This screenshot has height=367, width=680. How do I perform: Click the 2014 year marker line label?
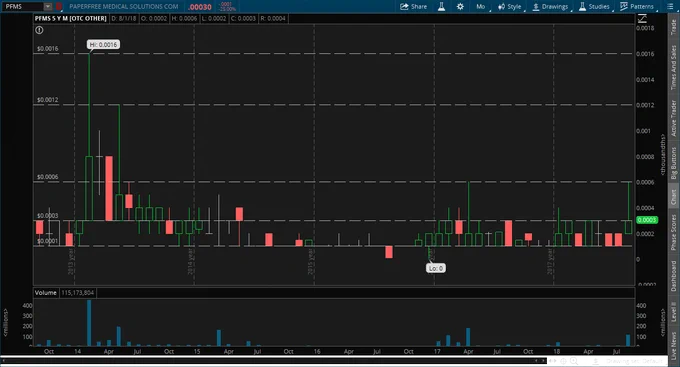pyautogui.click(x=190, y=262)
